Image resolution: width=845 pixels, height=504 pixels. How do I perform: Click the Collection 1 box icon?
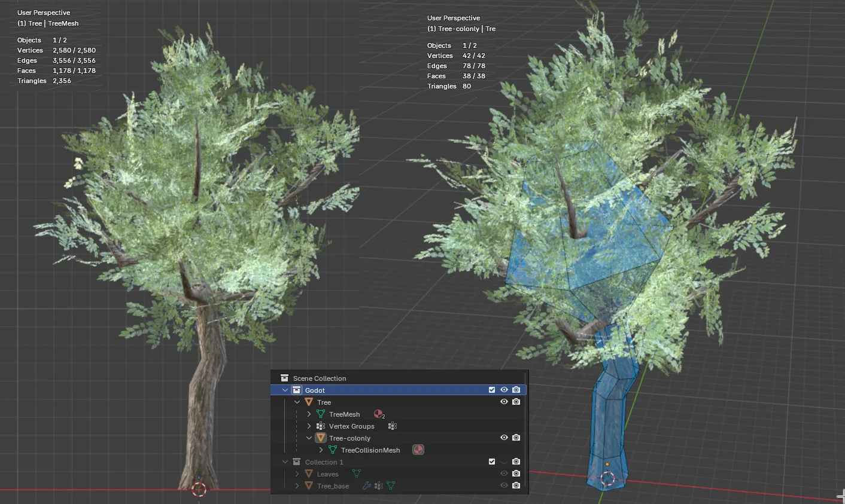[296, 462]
